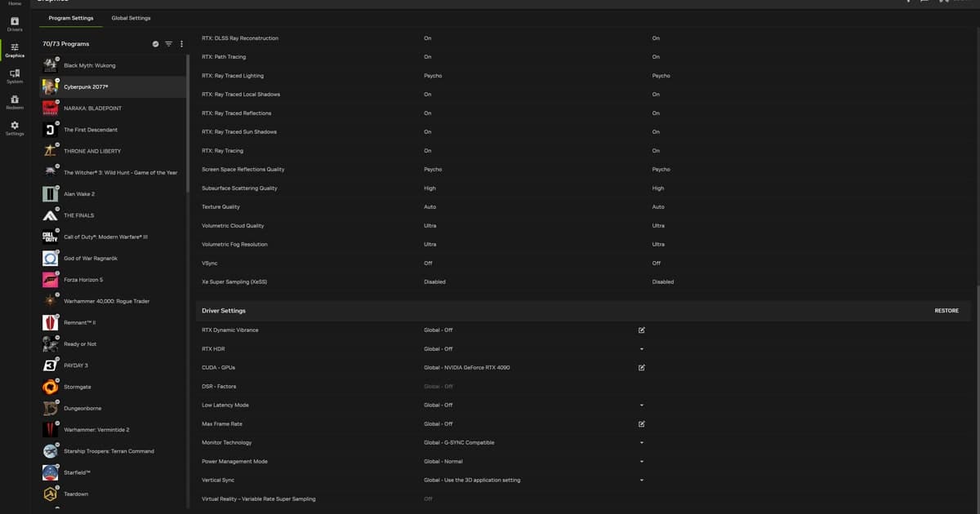
Task: Open the filter icon above program list
Action: (x=168, y=44)
